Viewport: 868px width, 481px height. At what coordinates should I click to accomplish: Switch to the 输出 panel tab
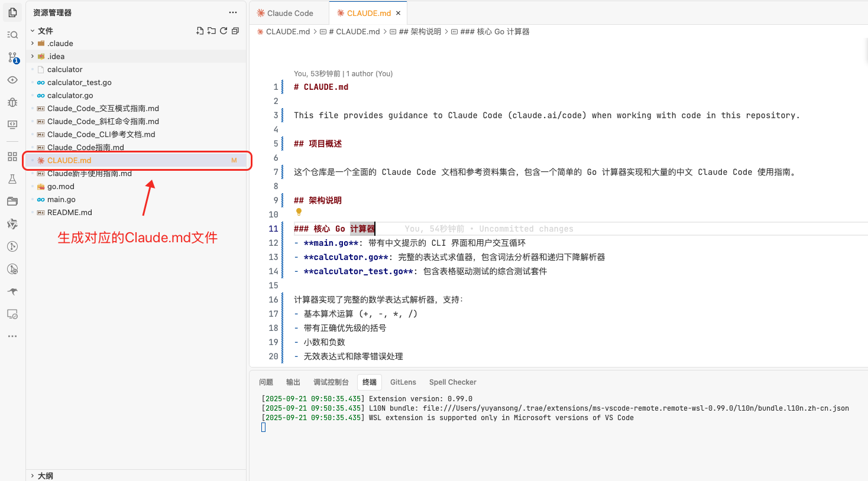[293, 382]
